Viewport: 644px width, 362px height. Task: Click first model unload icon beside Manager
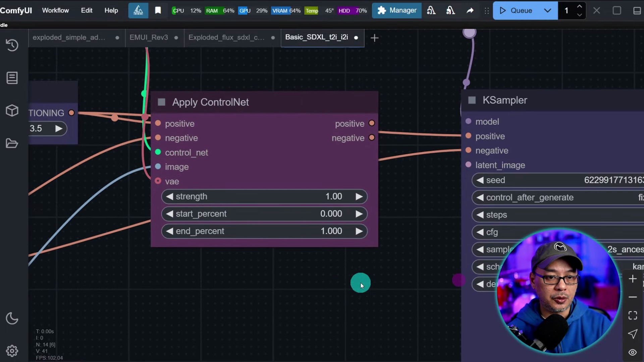tap(431, 10)
